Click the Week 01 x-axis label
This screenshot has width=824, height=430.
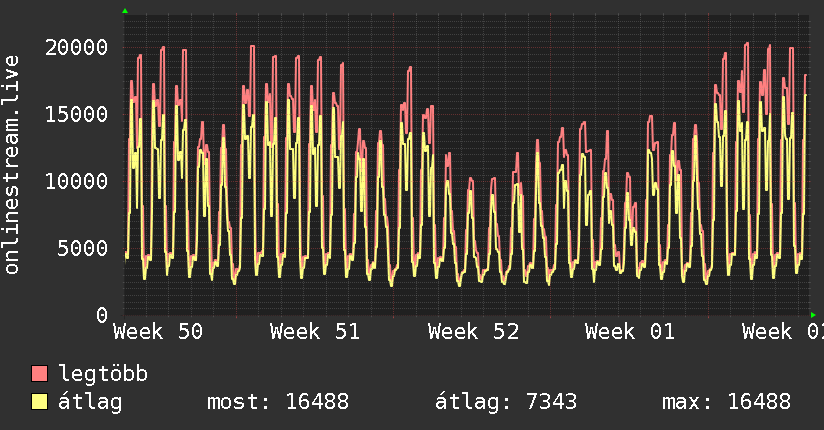tap(630, 332)
